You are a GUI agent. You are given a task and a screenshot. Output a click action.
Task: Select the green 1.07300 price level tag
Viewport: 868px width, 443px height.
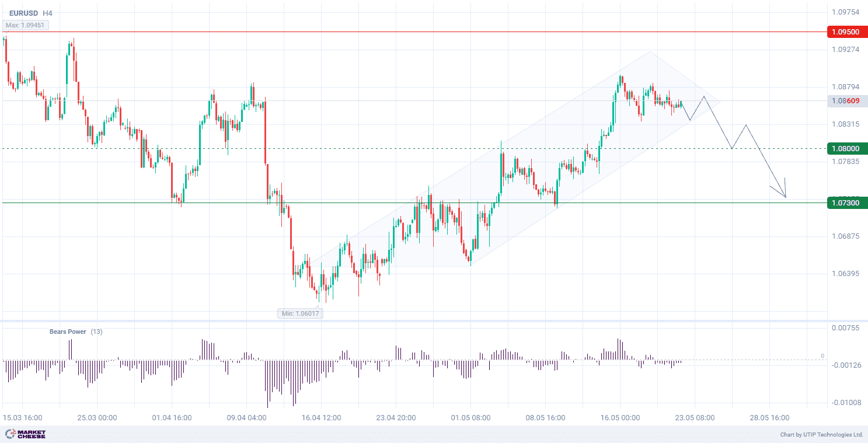pos(848,203)
